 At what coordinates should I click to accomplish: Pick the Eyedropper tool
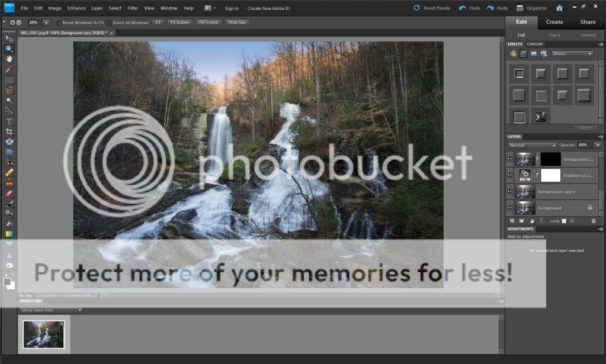point(9,69)
